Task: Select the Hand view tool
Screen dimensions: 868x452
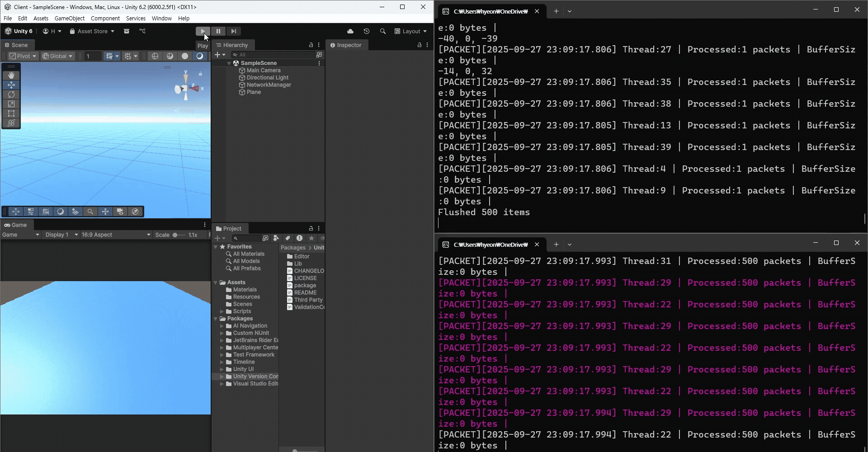Action: click(x=11, y=75)
